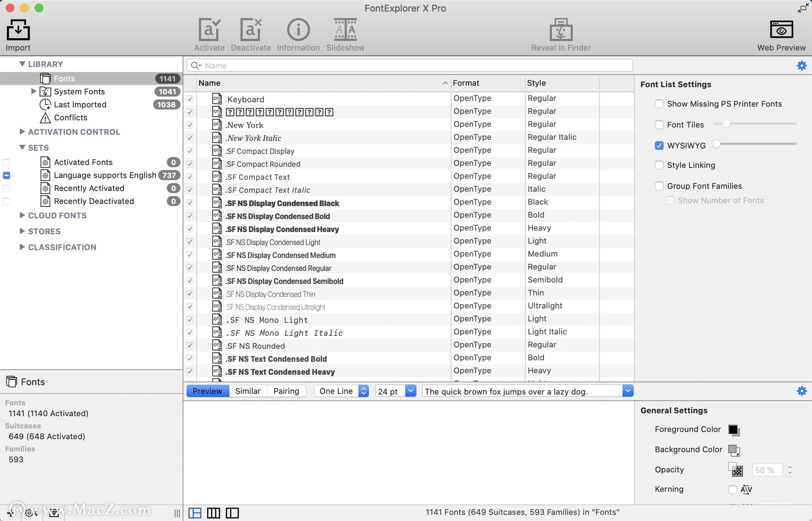The width and height of the screenshot is (812, 521).
Task: Toggle activation checkbox for .New York Italic
Action: pyautogui.click(x=190, y=138)
